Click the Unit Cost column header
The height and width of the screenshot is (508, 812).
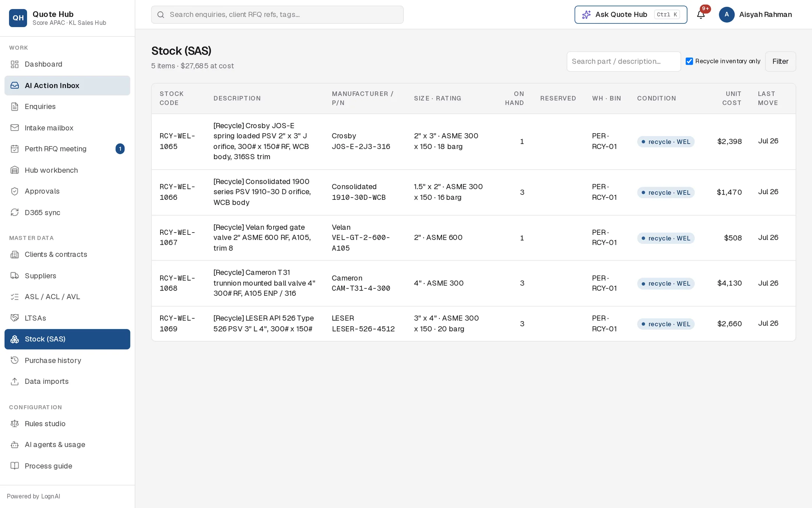(732, 98)
